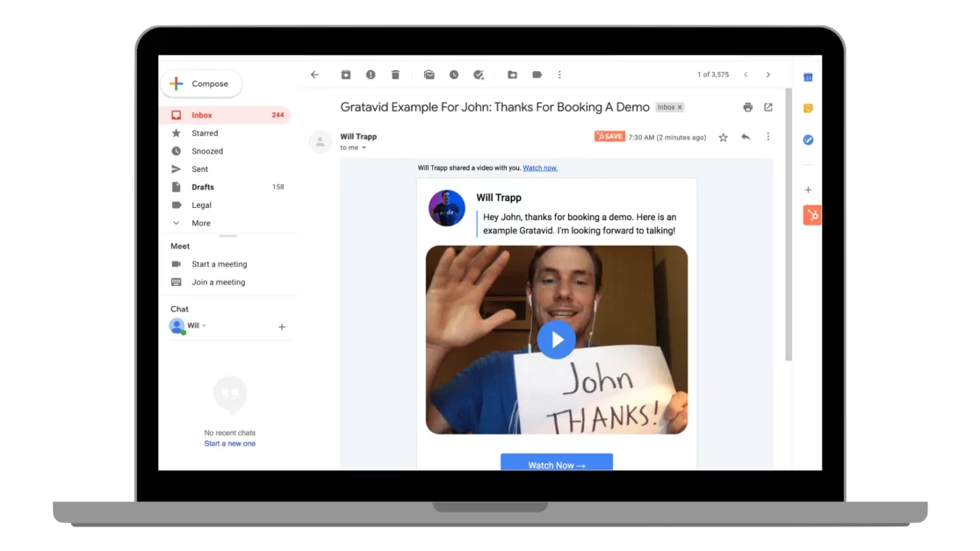Image resolution: width=980 pixels, height=551 pixels.
Task: Mark email as unread
Action: [429, 75]
